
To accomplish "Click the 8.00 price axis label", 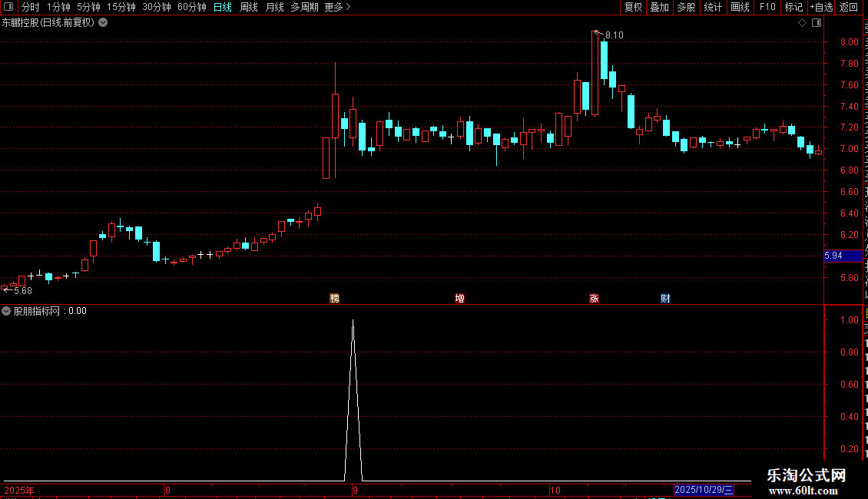I will [849, 42].
